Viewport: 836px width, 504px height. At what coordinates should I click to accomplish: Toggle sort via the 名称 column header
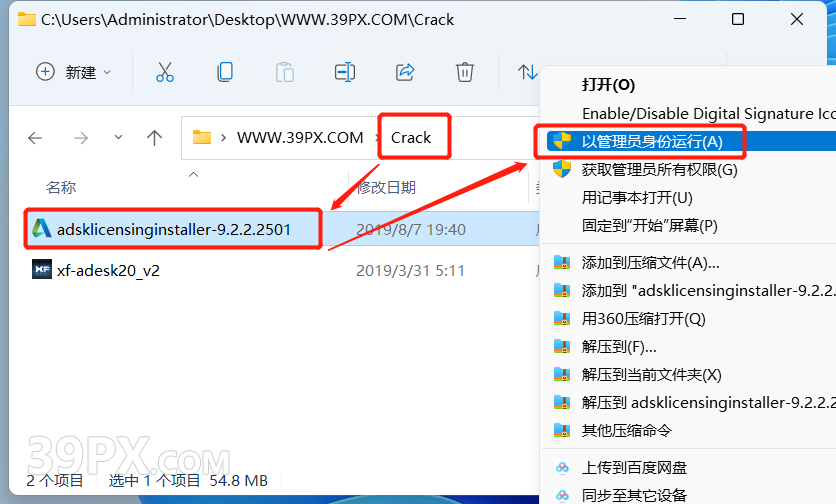[61, 187]
